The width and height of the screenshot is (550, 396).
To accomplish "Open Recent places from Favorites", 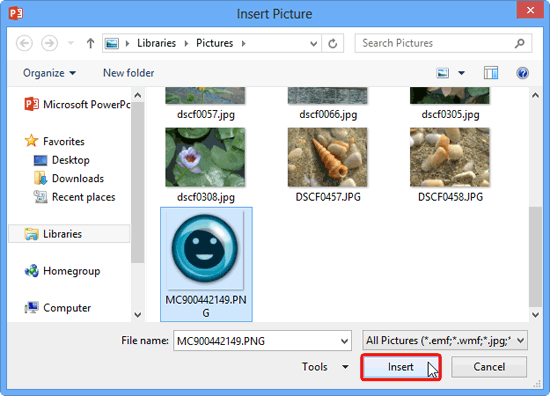I will click(x=74, y=197).
